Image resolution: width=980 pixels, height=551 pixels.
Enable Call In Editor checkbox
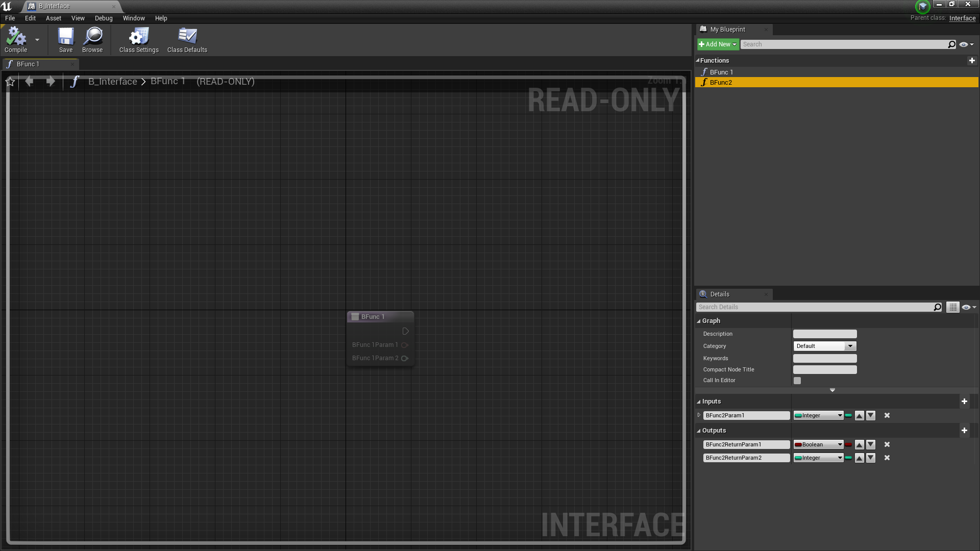click(x=797, y=381)
